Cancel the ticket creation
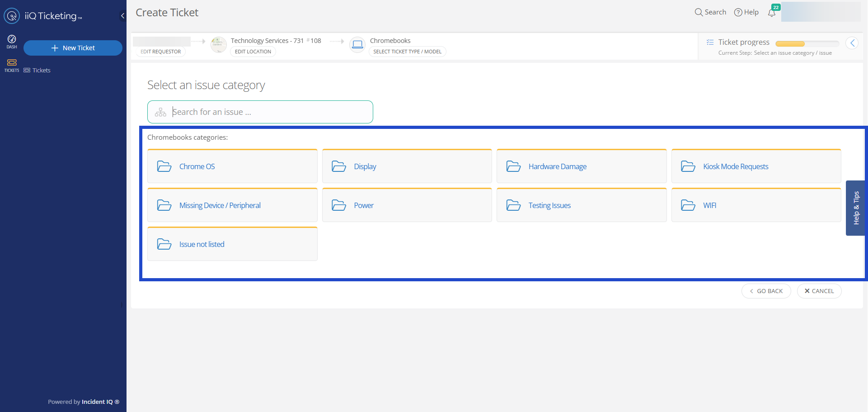Screen dimensions: 868x412 (x=819, y=291)
